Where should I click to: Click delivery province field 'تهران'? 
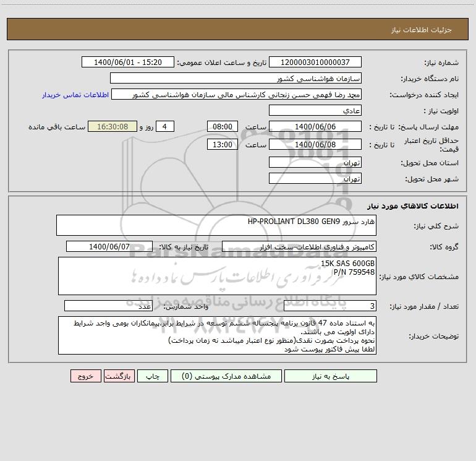315,163
